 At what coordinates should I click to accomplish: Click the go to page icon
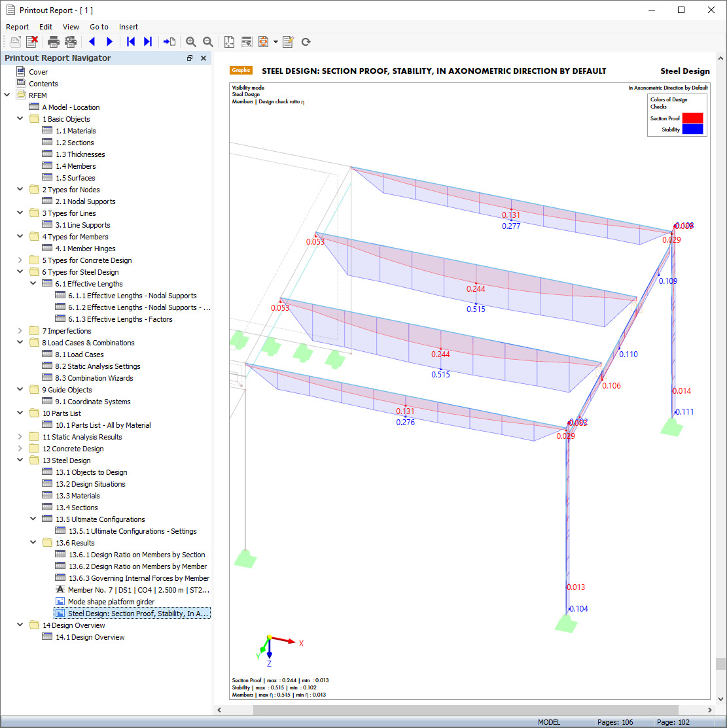pos(169,42)
